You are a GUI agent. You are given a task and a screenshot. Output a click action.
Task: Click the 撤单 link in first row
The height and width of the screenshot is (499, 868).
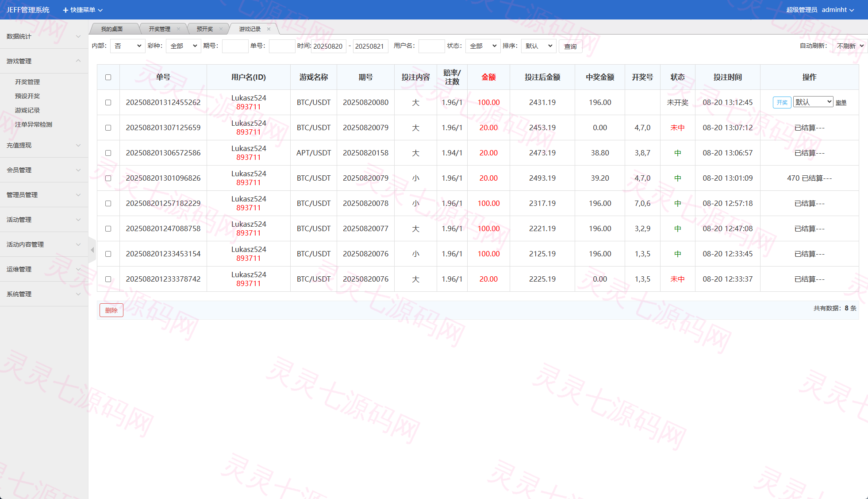tap(841, 103)
